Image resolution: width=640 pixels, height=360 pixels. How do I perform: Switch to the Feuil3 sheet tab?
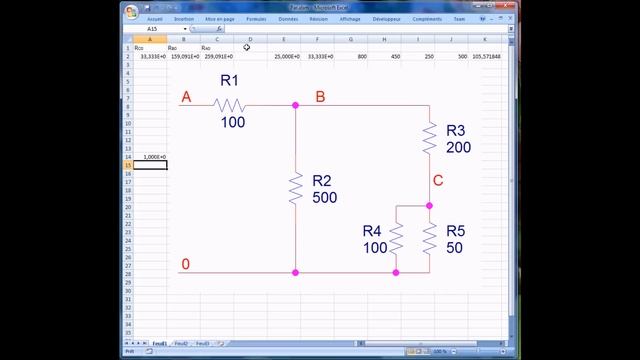(x=203, y=344)
